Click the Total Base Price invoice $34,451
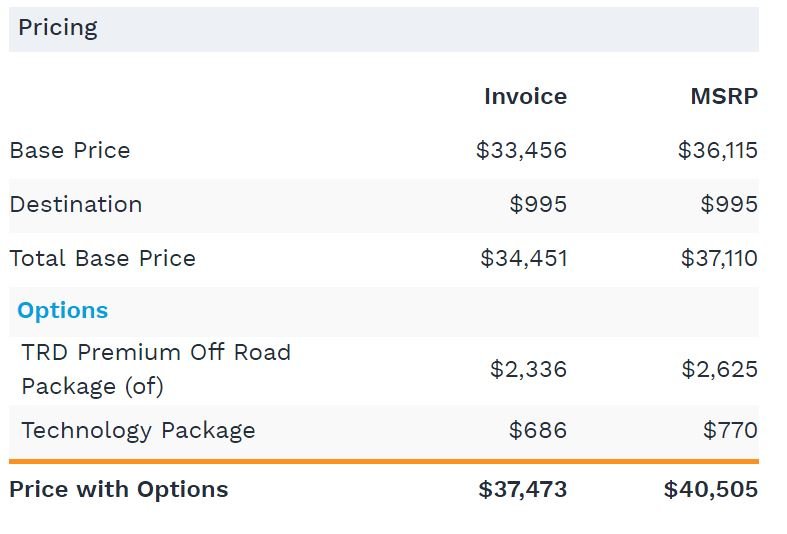The height and width of the screenshot is (534, 787). click(x=523, y=258)
